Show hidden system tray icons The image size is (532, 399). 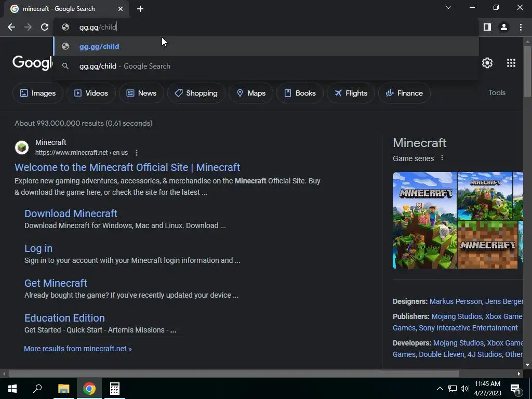(x=440, y=389)
